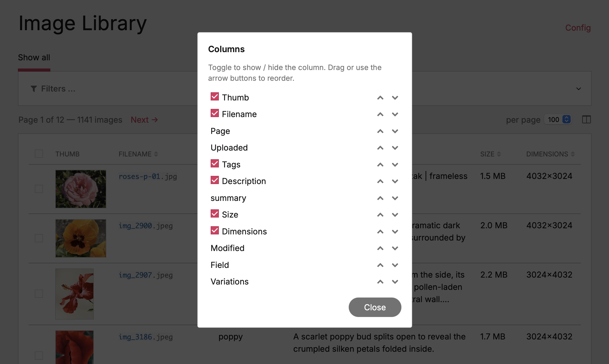Click the pink rose thumbnail
Image resolution: width=609 pixels, height=364 pixels.
click(x=81, y=189)
